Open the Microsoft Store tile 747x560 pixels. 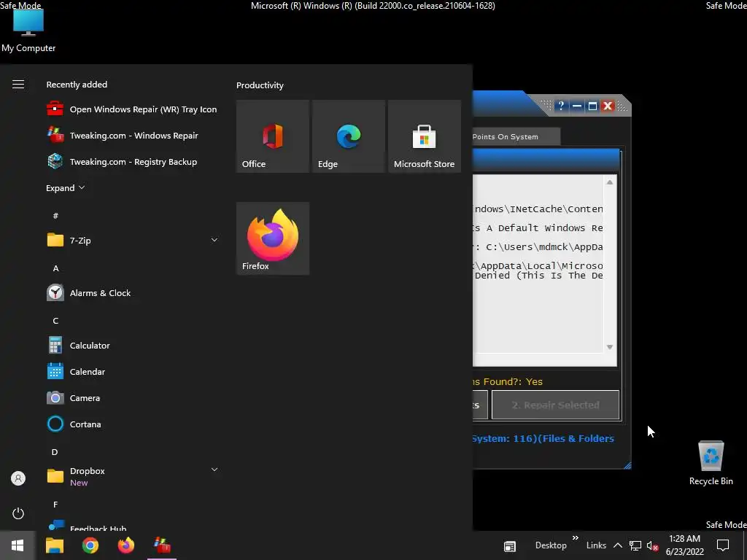tap(425, 136)
